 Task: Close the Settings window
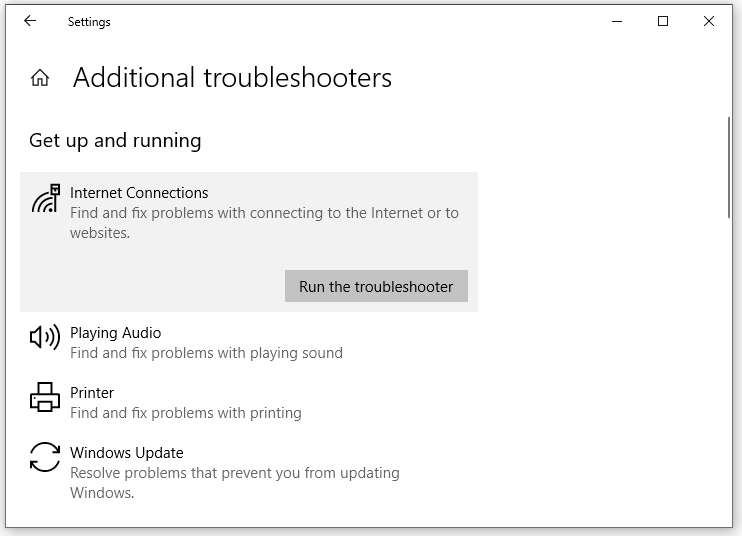(709, 21)
